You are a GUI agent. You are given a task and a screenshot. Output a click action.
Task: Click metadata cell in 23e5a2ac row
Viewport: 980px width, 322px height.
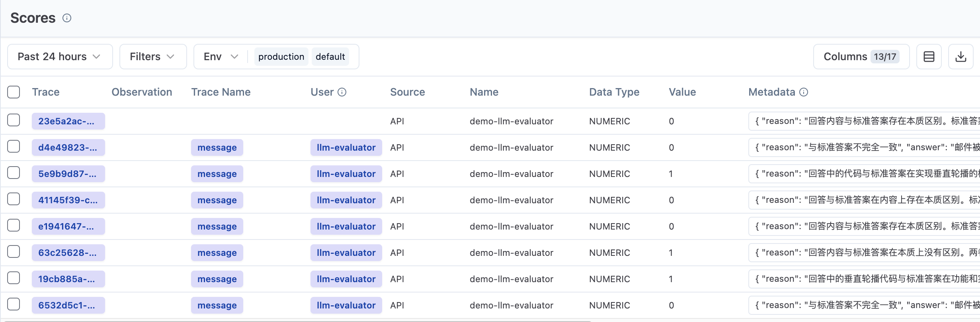864,121
